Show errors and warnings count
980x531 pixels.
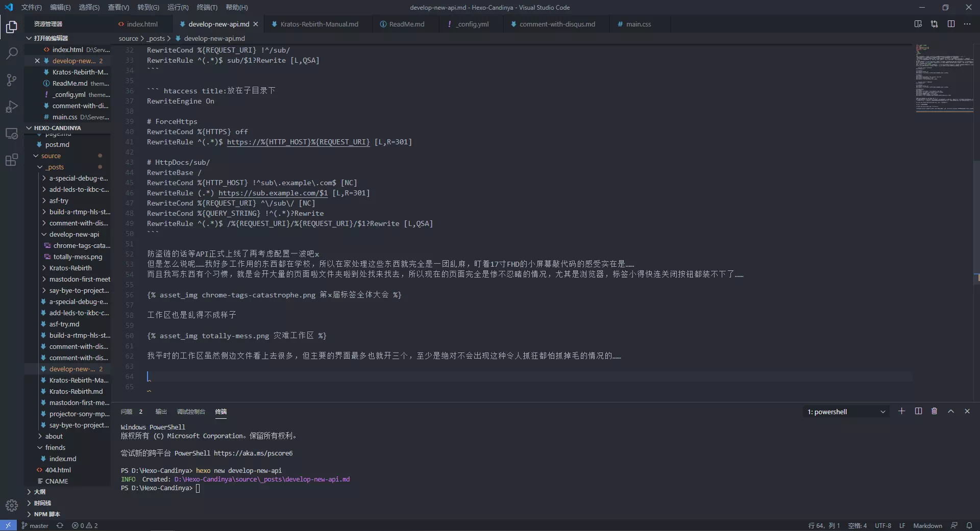[x=85, y=525]
